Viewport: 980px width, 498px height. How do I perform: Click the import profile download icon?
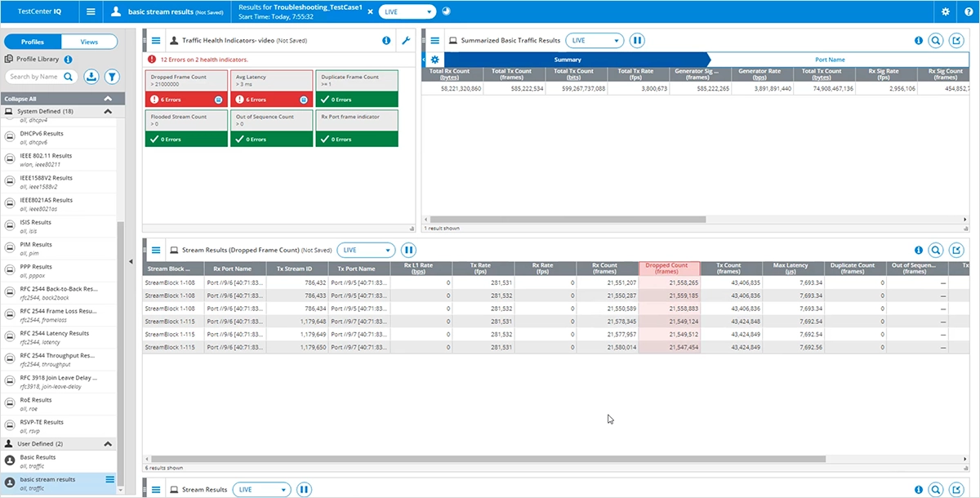(91, 77)
